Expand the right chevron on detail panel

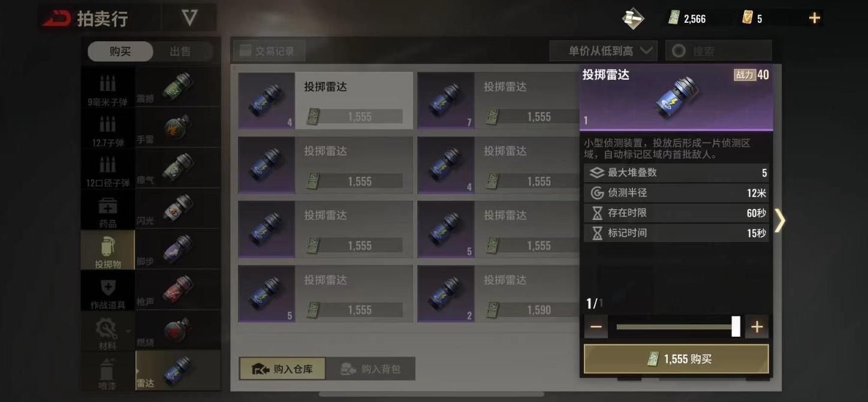(779, 220)
